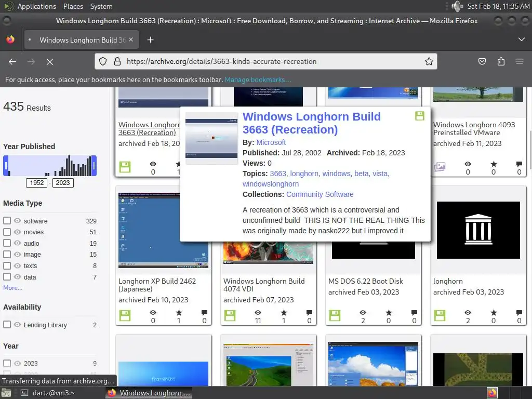Click reviews bubble on MS DOS 6.22 card
This screenshot has width=532, height=399.
click(x=414, y=312)
